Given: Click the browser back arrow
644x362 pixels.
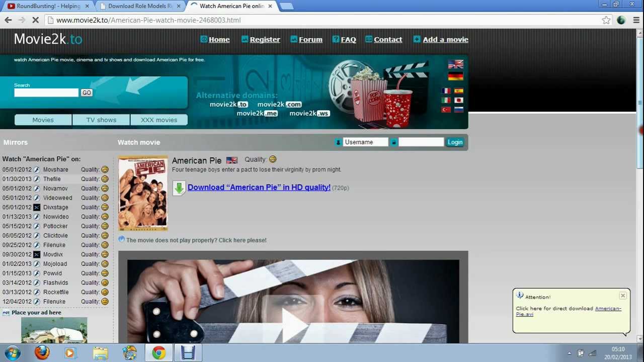Looking at the screenshot, I should point(8,20).
